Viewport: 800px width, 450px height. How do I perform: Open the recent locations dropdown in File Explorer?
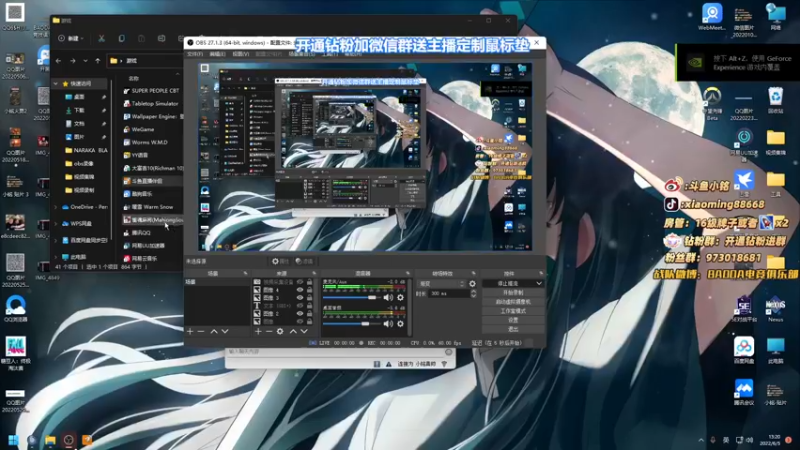click(x=85, y=61)
